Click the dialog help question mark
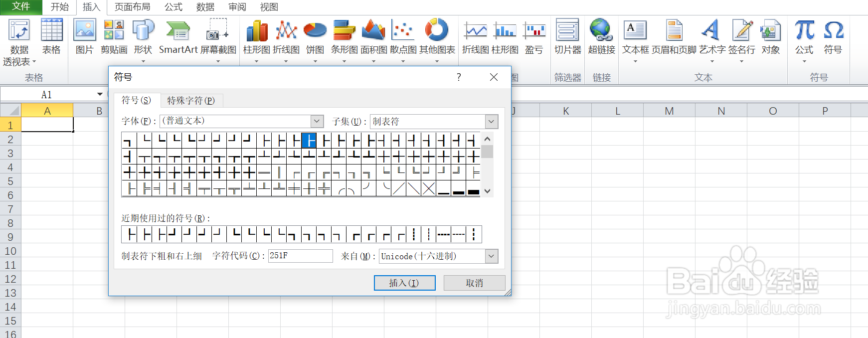 click(x=459, y=77)
